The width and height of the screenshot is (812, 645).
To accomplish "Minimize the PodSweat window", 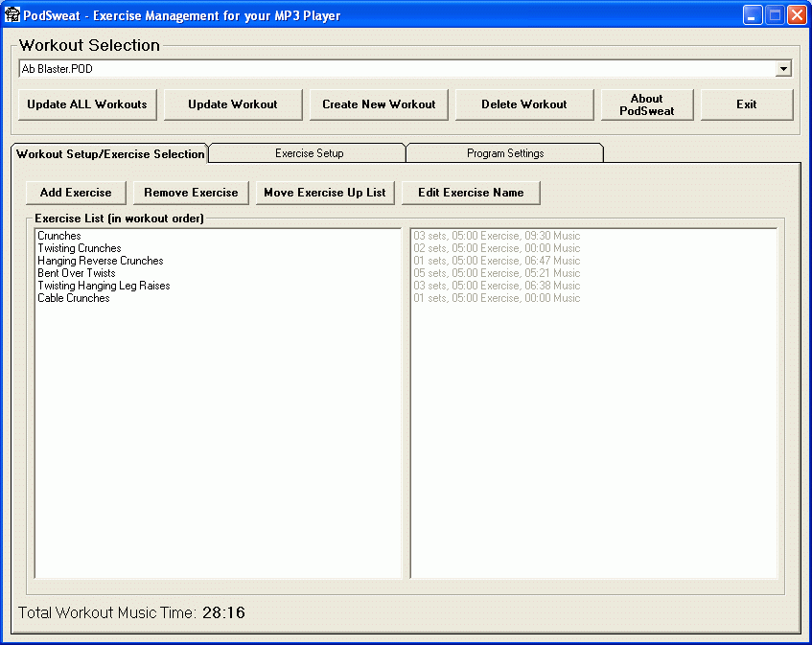I will click(753, 15).
